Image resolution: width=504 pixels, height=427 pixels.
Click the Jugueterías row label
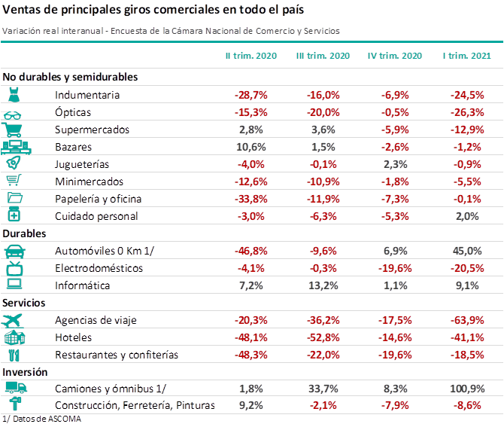pos(82,164)
